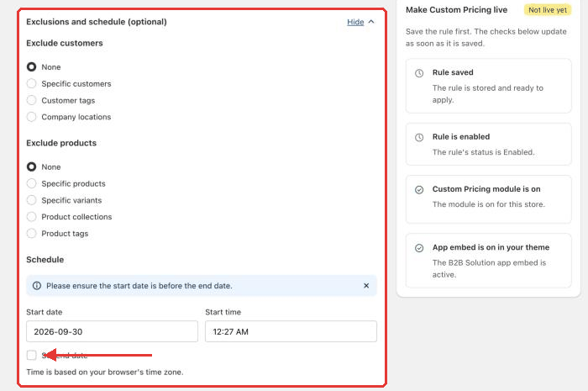Click the Exclude products heading
Screen dimensions: 588x391
pos(61,143)
